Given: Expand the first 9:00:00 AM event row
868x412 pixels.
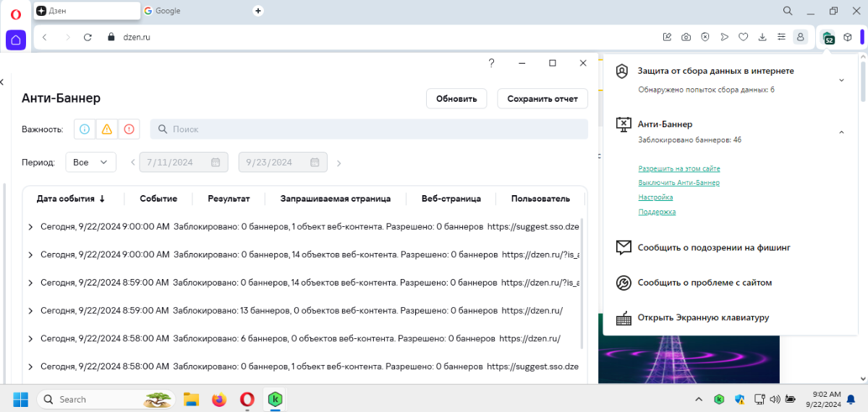Looking at the screenshot, I should click(30, 227).
